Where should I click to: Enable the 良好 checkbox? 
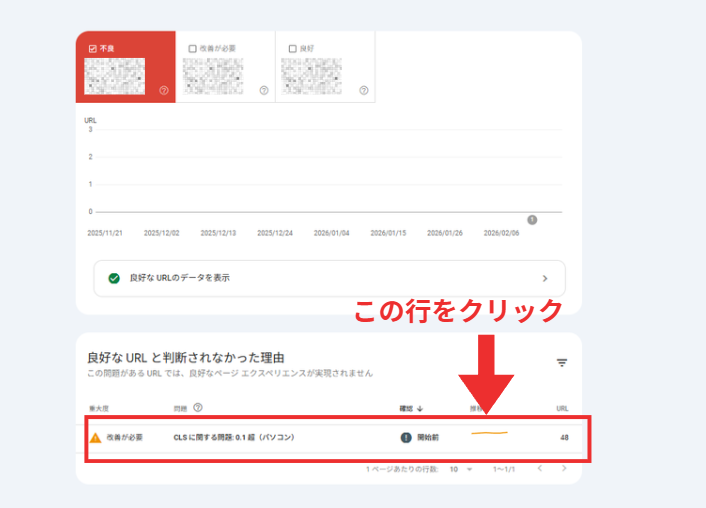(x=292, y=48)
